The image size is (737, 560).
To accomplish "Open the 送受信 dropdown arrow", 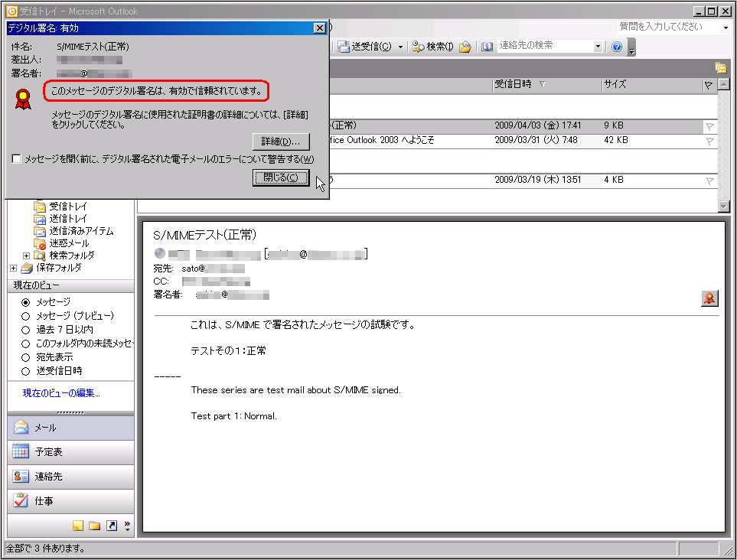I will [x=400, y=47].
